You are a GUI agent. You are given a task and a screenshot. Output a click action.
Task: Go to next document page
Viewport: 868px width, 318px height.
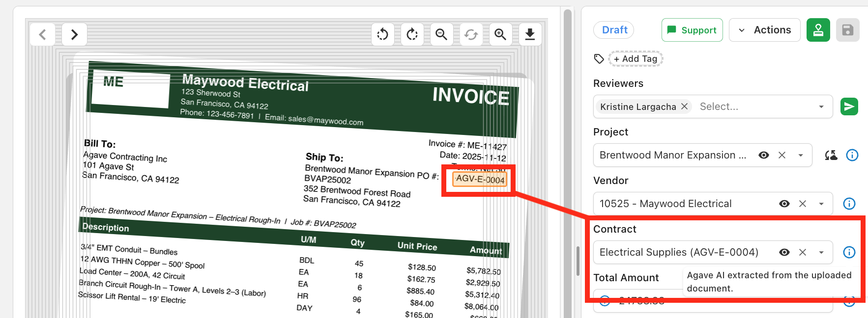click(x=74, y=34)
